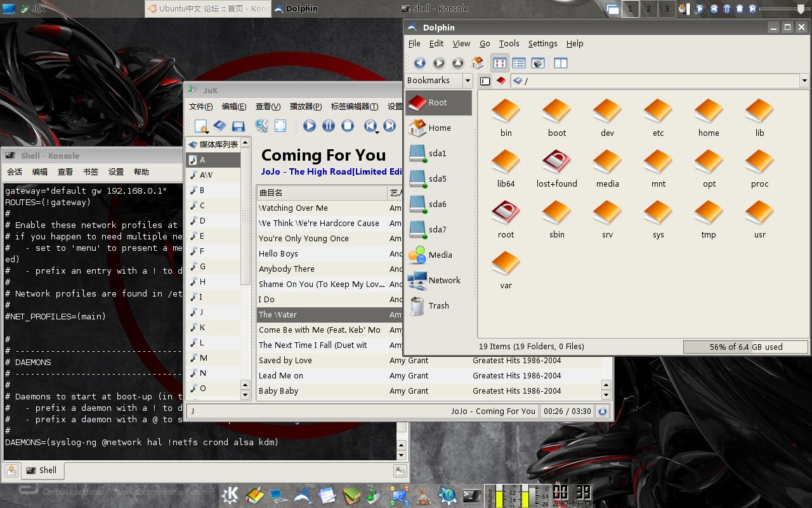Open Dolphin View menu
This screenshot has height=508, width=812.
coord(461,43)
